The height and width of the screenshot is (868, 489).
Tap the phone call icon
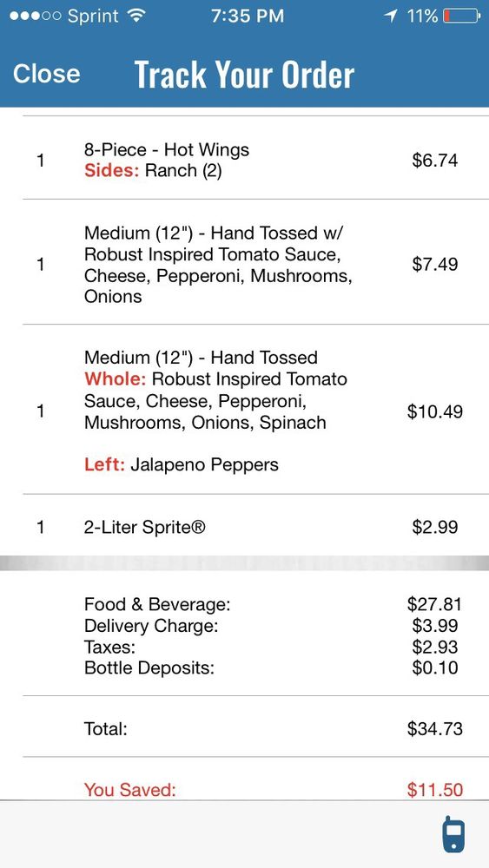(453, 833)
